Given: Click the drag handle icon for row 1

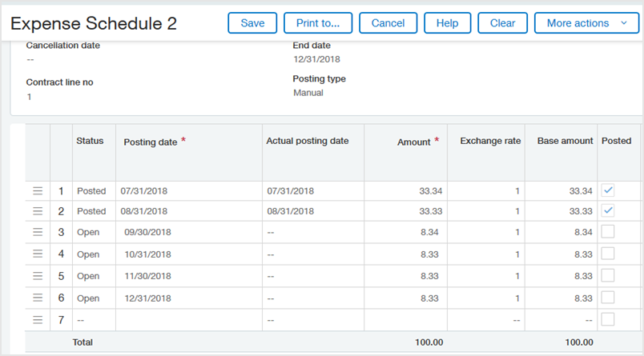Looking at the screenshot, I should click(37, 190).
